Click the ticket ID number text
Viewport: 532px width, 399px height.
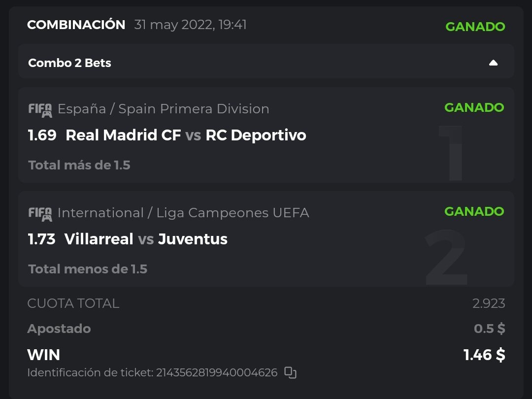point(217,372)
